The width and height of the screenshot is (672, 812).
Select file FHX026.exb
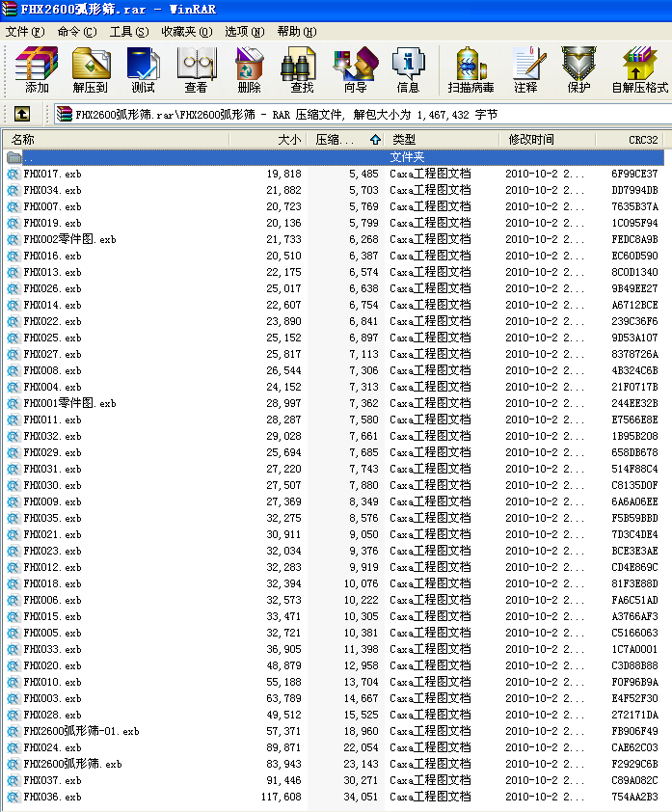[52, 289]
